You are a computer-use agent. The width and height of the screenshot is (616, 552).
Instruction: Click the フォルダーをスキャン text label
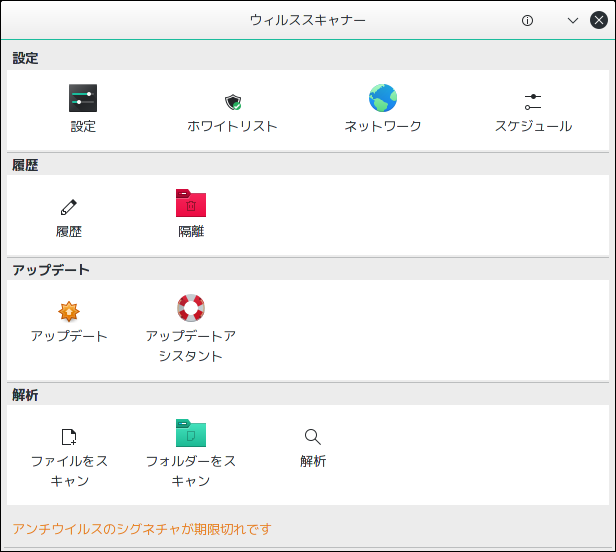pos(191,471)
